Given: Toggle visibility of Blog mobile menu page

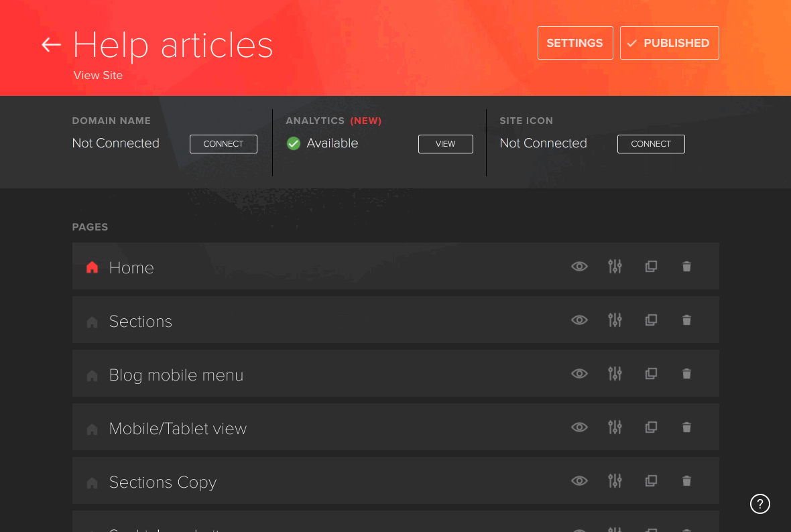Looking at the screenshot, I should click(x=579, y=374).
